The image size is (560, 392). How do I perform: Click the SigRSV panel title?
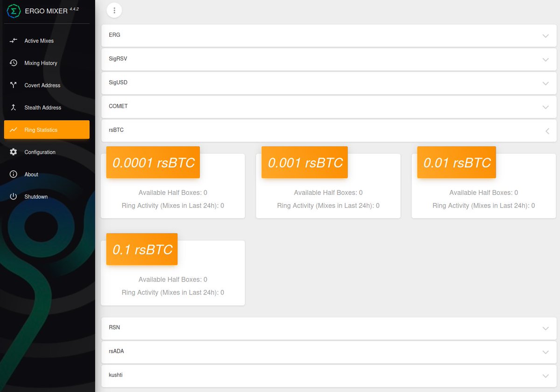pos(118,59)
